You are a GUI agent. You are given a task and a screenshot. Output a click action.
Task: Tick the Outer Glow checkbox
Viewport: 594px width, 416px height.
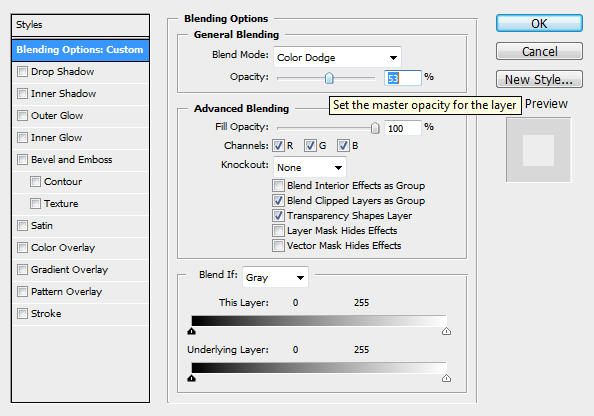(22, 116)
